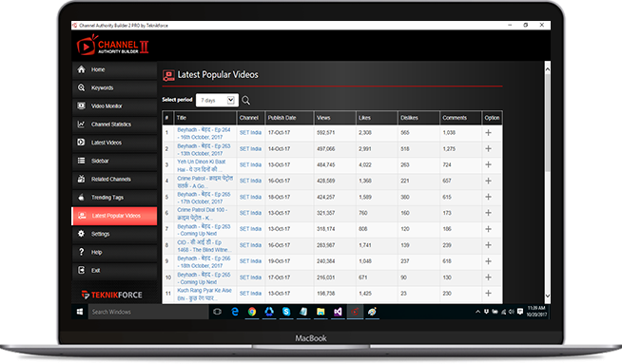
Task: Click the search magnifier beside period dropdown
Action: (246, 101)
